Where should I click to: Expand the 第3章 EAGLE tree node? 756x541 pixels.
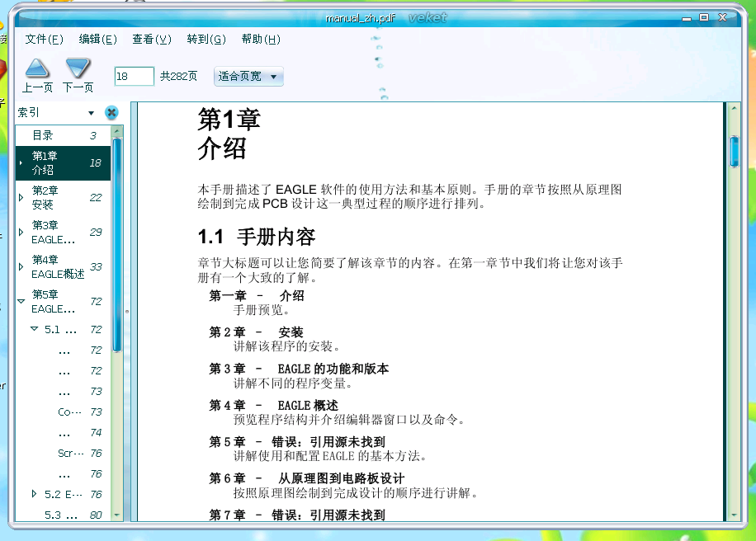coord(21,233)
